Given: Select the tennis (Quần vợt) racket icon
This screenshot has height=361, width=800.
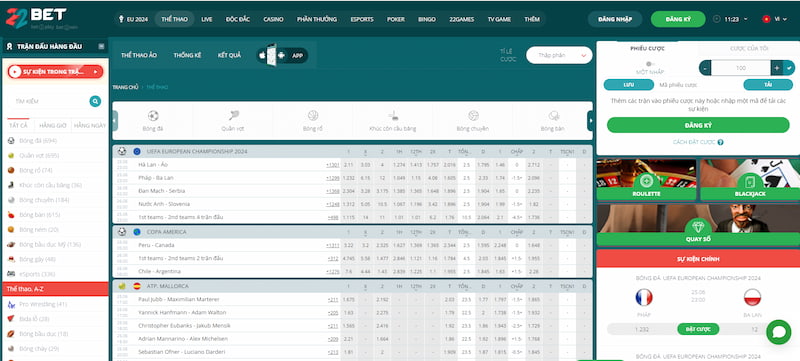Looking at the screenshot, I should 234,116.
